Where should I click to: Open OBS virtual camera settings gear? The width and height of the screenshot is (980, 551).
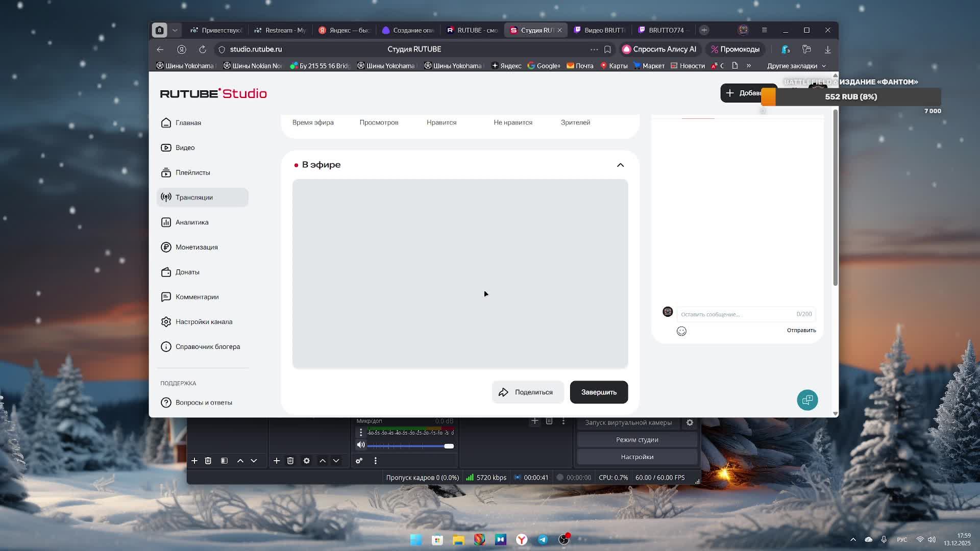[690, 422]
